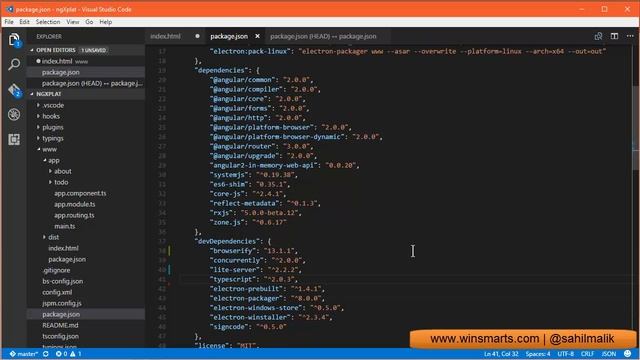Screen dimensions: 640x360
Task: Open the Explorer view icon
Action: (x=14, y=40)
